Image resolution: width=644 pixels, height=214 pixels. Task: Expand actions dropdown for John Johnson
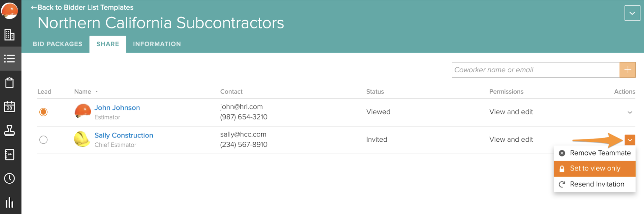coord(630,112)
